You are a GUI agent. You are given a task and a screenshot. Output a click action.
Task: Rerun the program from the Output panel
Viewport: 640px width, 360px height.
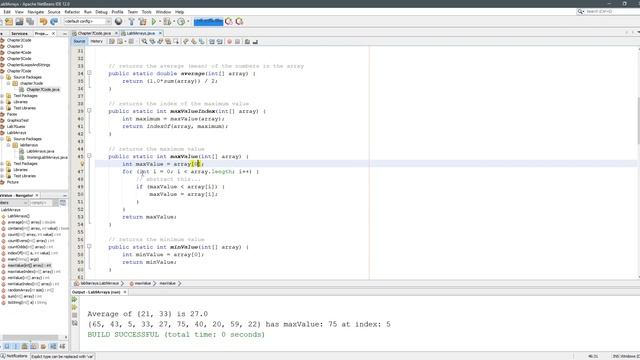tap(74, 300)
